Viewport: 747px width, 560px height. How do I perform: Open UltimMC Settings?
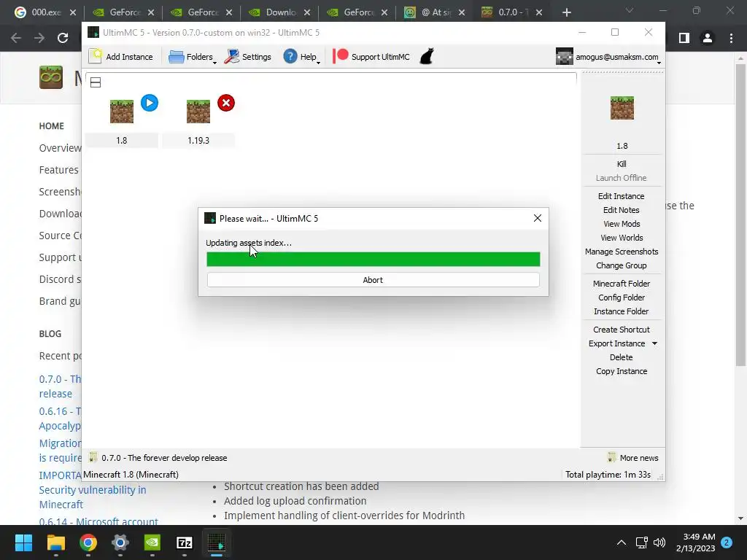click(248, 57)
